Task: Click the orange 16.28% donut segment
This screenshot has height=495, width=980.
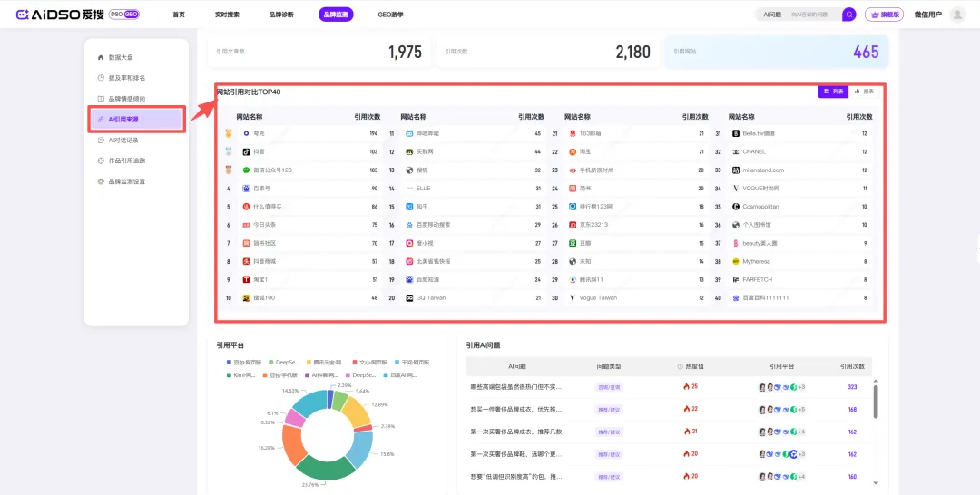Action: point(292,444)
